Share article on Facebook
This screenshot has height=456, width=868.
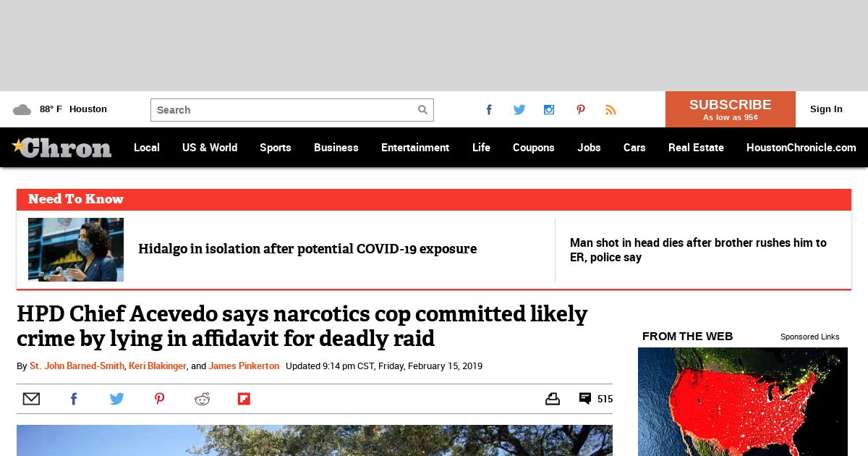(73, 399)
